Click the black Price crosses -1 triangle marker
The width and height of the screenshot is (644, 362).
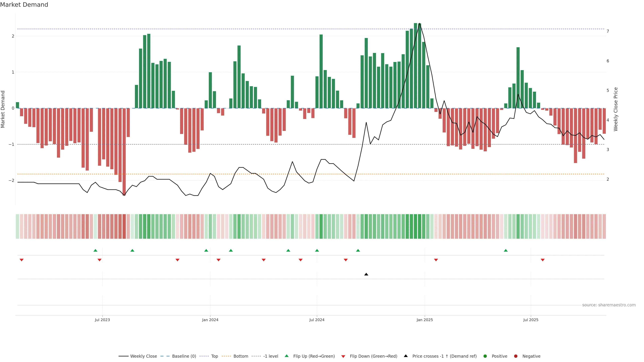coord(366,274)
